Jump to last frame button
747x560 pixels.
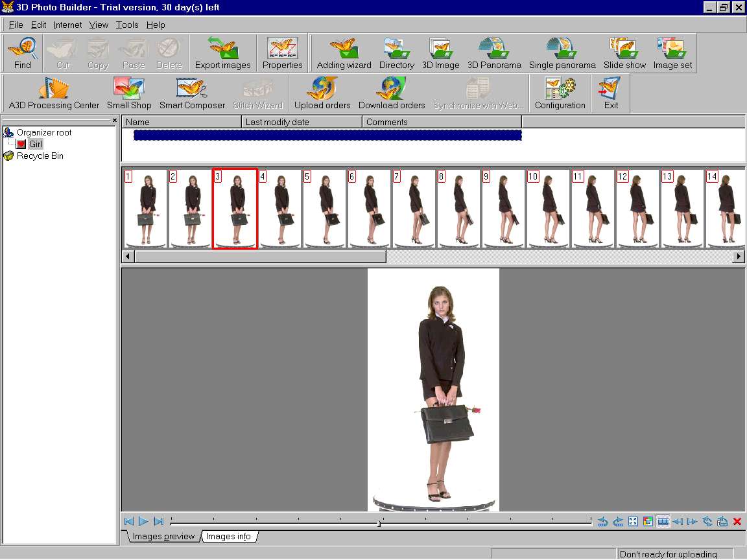tap(159, 521)
